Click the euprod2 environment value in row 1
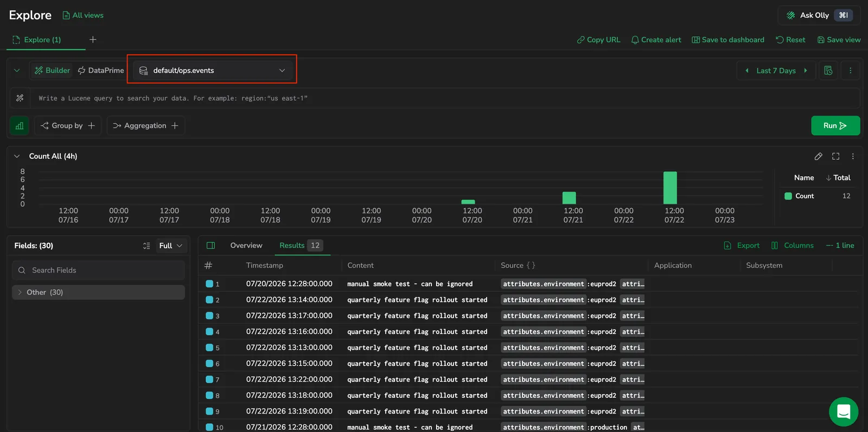Screen dimensions: 868x432 click(603, 283)
